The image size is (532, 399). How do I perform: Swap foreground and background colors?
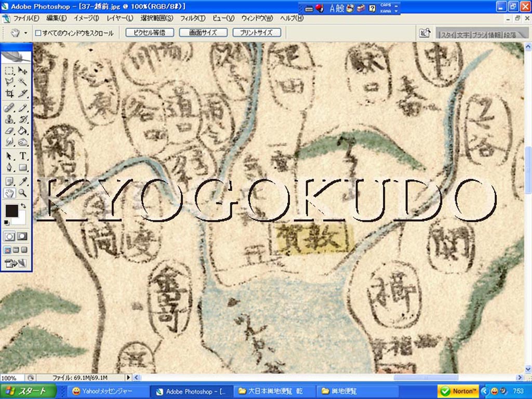coord(23,206)
